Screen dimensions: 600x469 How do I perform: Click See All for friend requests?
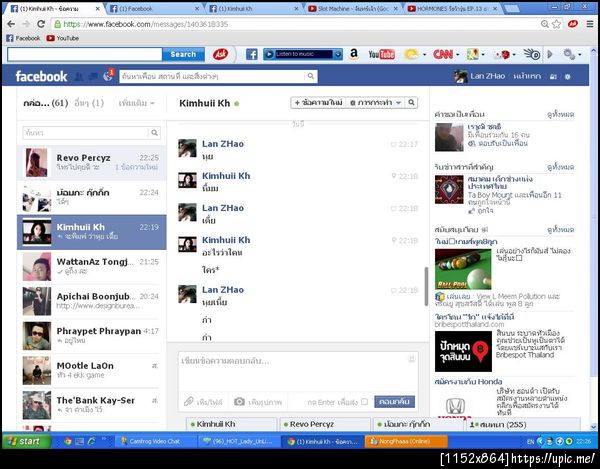pos(560,114)
